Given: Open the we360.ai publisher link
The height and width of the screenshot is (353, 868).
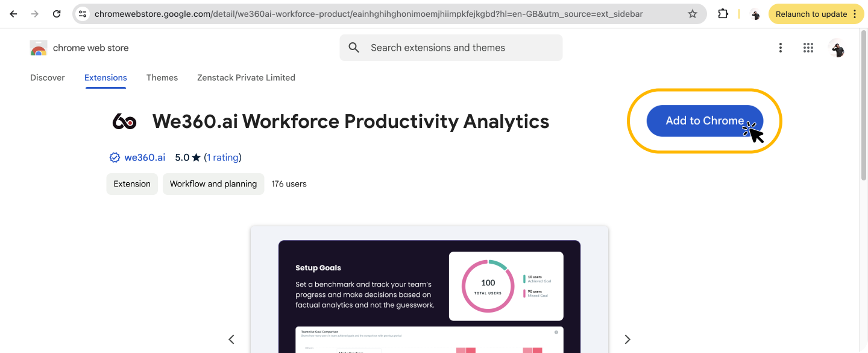Looking at the screenshot, I should (x=145, y=157).
